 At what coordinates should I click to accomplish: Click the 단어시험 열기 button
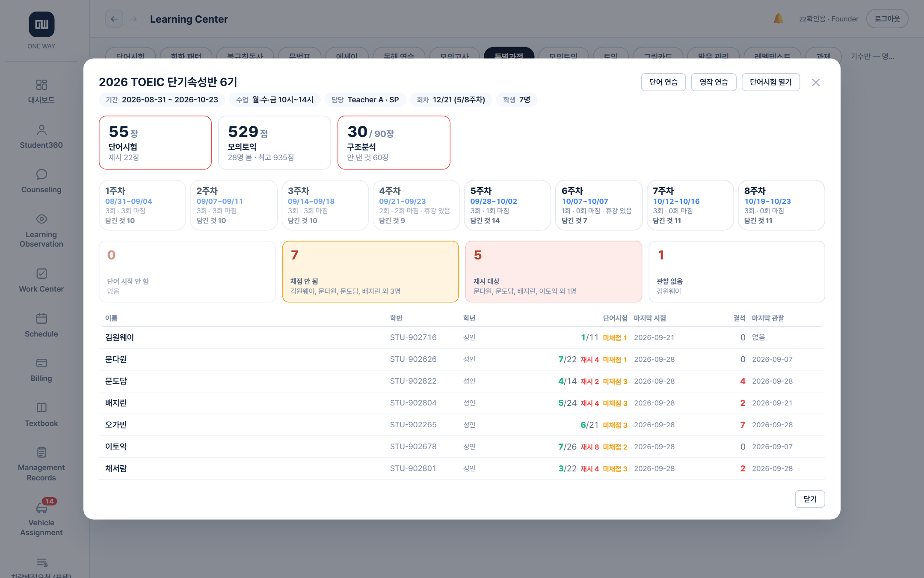(770, 82)
